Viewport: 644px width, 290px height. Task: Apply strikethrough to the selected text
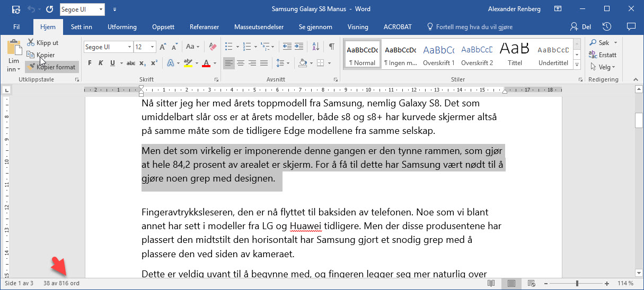pos(130,64)
